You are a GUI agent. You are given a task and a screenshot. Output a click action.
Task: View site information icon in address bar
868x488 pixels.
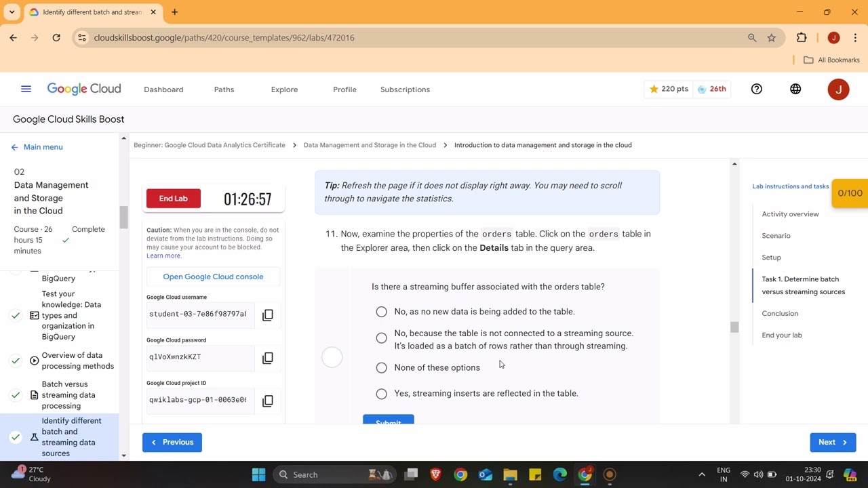coord(82,38)
